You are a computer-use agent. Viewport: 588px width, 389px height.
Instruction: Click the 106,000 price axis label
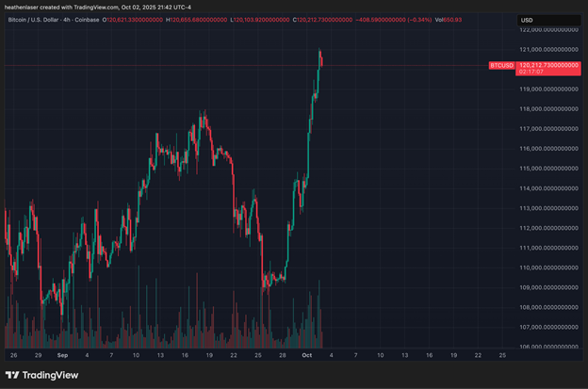click(547, 347)
